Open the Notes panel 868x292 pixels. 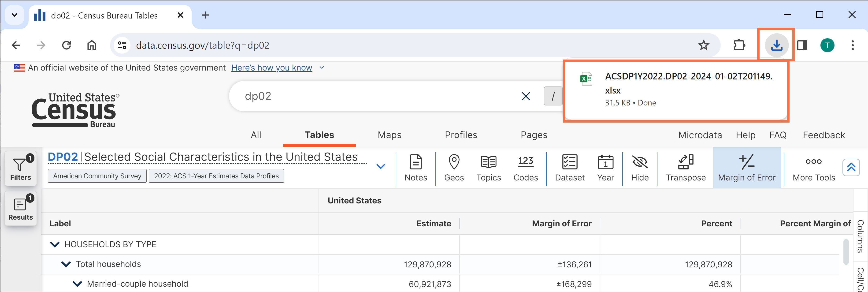point(415,168)
